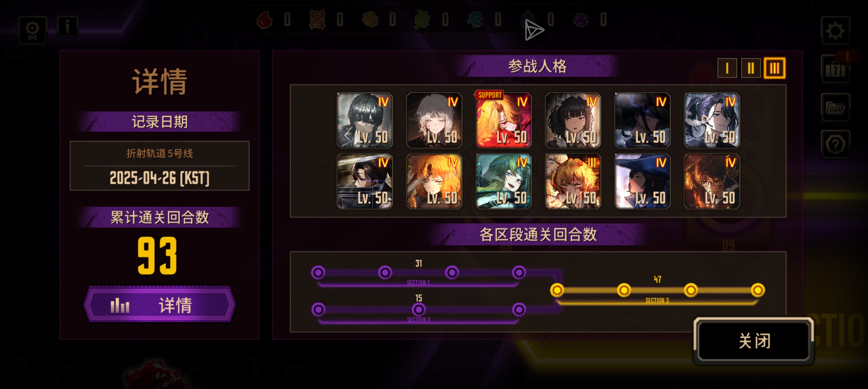Click middle node of Section 2
Image resolution: width=868 pixels, height=389 pixels.
point(419,309)
